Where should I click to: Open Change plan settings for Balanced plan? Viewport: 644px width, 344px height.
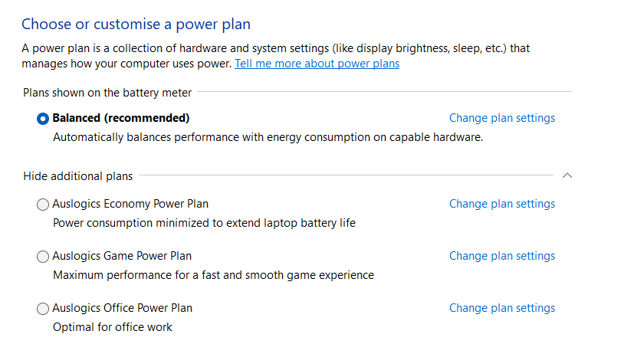501,118
